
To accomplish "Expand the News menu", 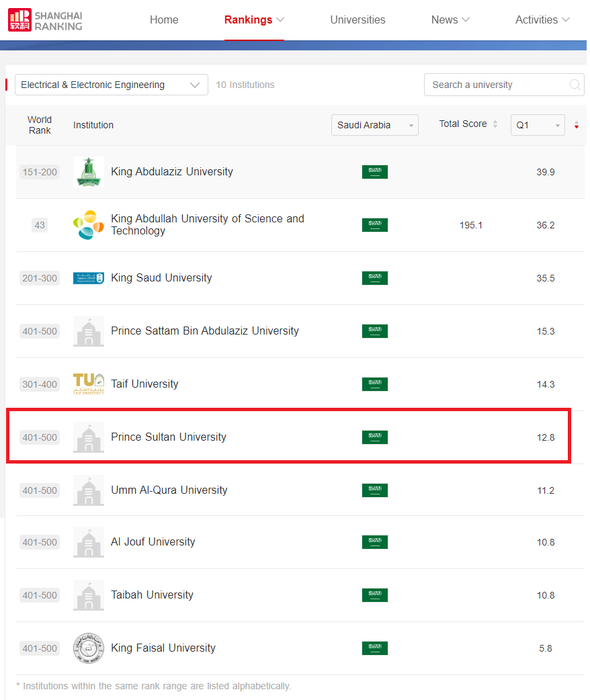I will (x=450, y=20).
